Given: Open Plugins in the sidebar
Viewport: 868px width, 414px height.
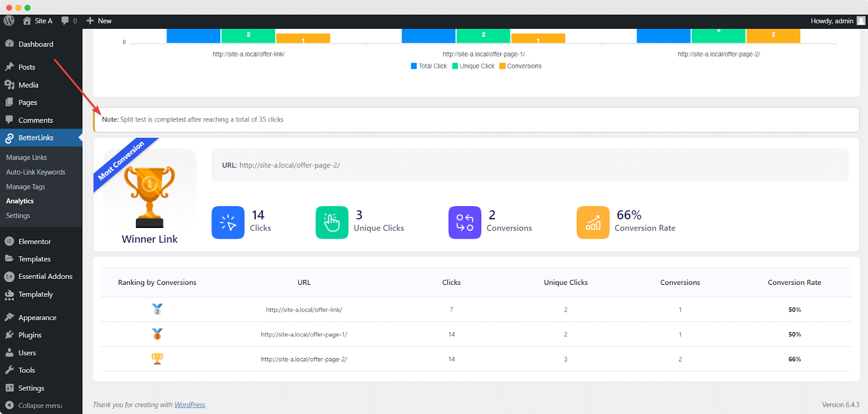Looking at the screenshot, I should (x=30, y=335).
